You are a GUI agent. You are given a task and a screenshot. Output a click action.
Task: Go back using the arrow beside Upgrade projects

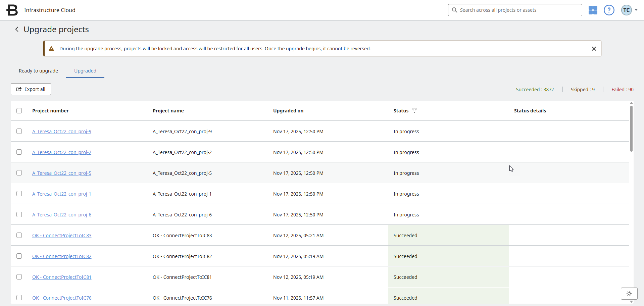coord(17,30)
